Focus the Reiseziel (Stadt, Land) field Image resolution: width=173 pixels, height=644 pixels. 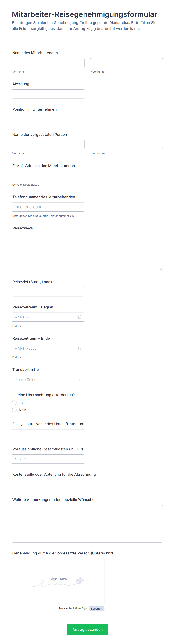(48, 292)
